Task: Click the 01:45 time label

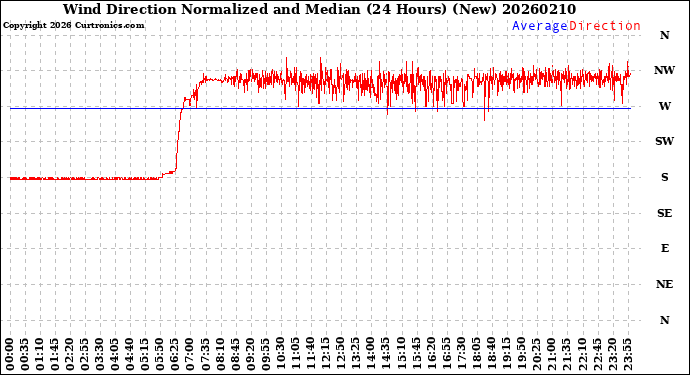Action: [x=55, y=355]
